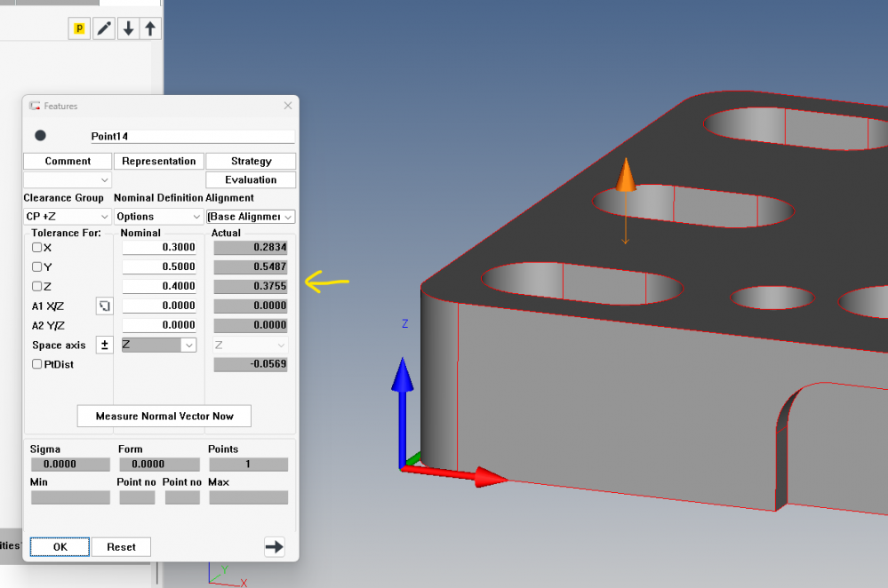Screen dimensions: 888x588
Task: Click the Reset button
Action: pyautogui.click(x=121, y=547)
